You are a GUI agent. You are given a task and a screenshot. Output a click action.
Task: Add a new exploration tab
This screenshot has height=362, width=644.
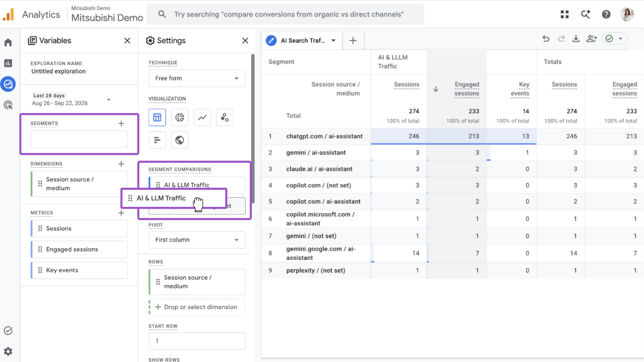(x=353, y=41)
